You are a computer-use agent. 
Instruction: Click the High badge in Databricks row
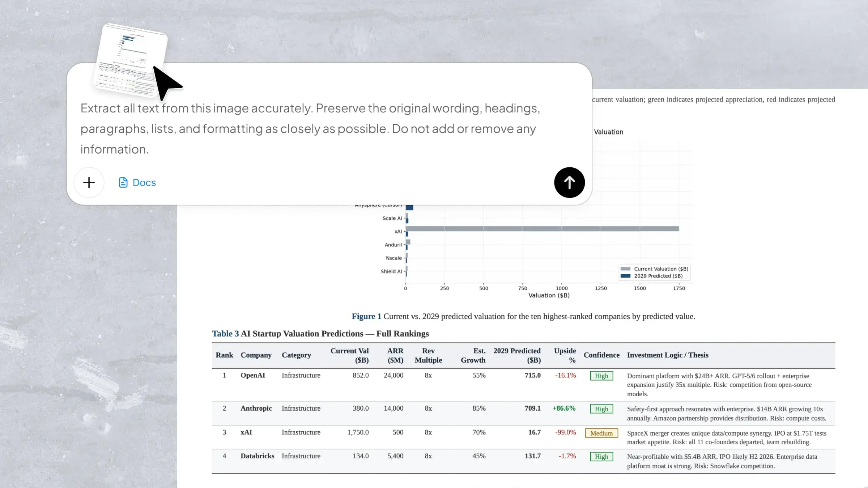[601, 457]
